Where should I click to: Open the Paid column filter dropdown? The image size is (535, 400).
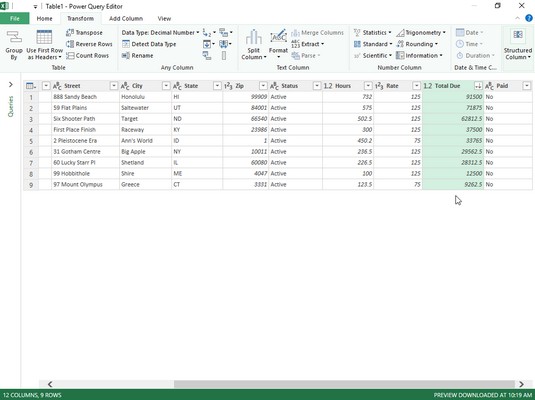coord(527,86)
